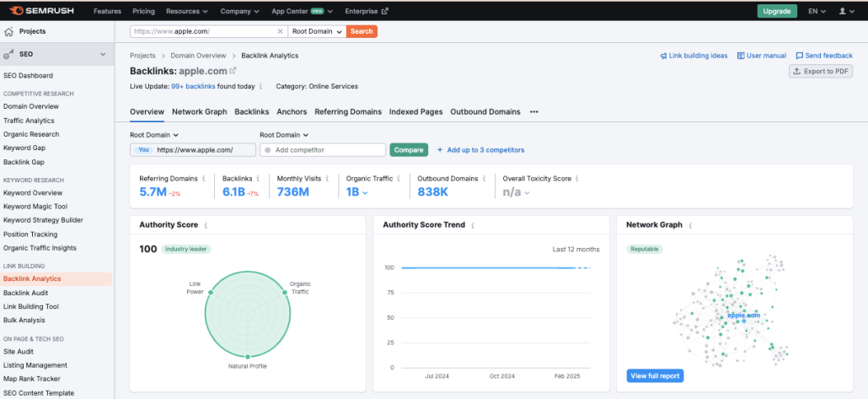Screen dimensions: 868x399
Task: Click the 5.7M Referring Domains value
Action: tap(153, 192)
